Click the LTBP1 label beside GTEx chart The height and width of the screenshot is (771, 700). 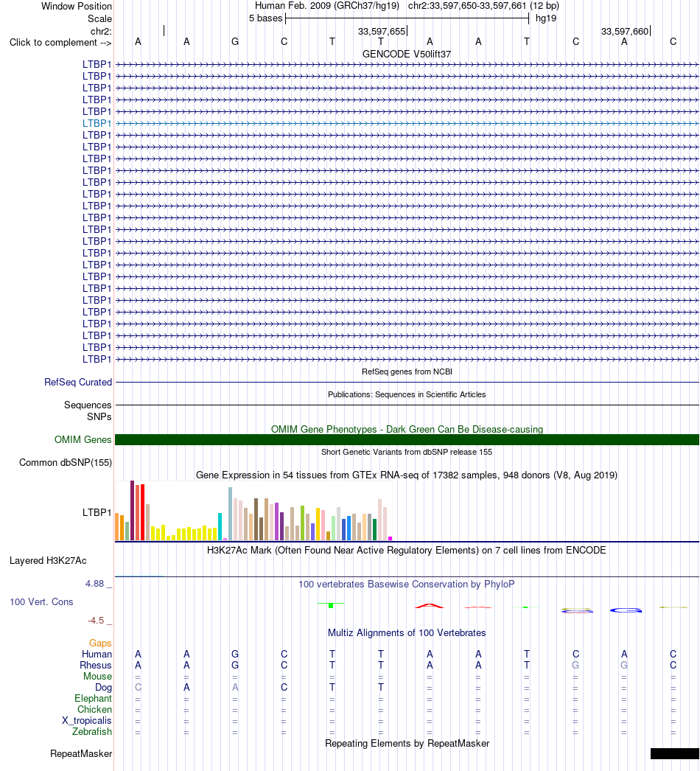pyautogui.click(x=97, y=512)
